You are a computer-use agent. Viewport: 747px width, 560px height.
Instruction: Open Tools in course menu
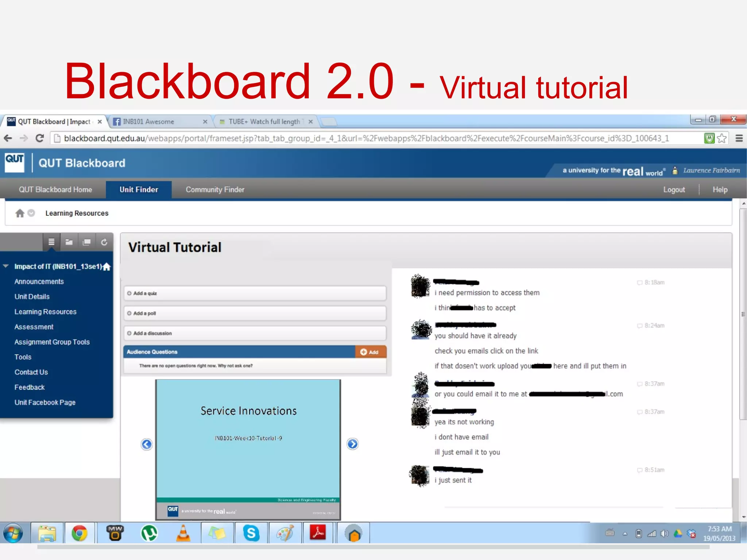[23, 357]
